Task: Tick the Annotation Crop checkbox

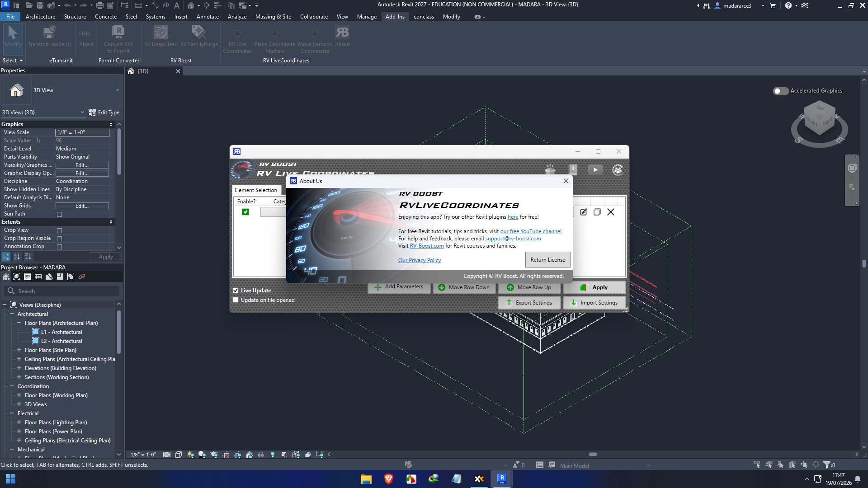Action: 59,247
